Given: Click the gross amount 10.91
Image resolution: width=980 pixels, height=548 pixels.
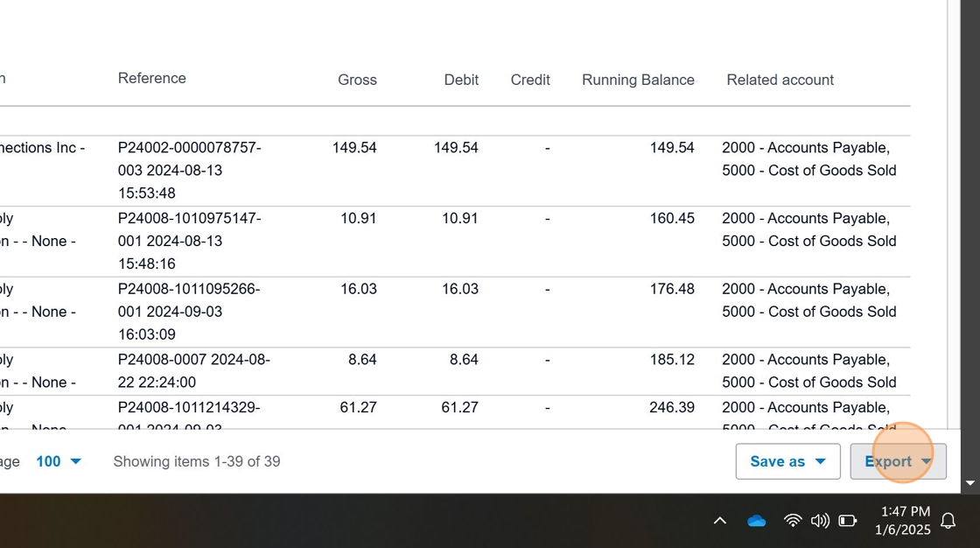Looking at the screenshot, I should click(358, 218).
